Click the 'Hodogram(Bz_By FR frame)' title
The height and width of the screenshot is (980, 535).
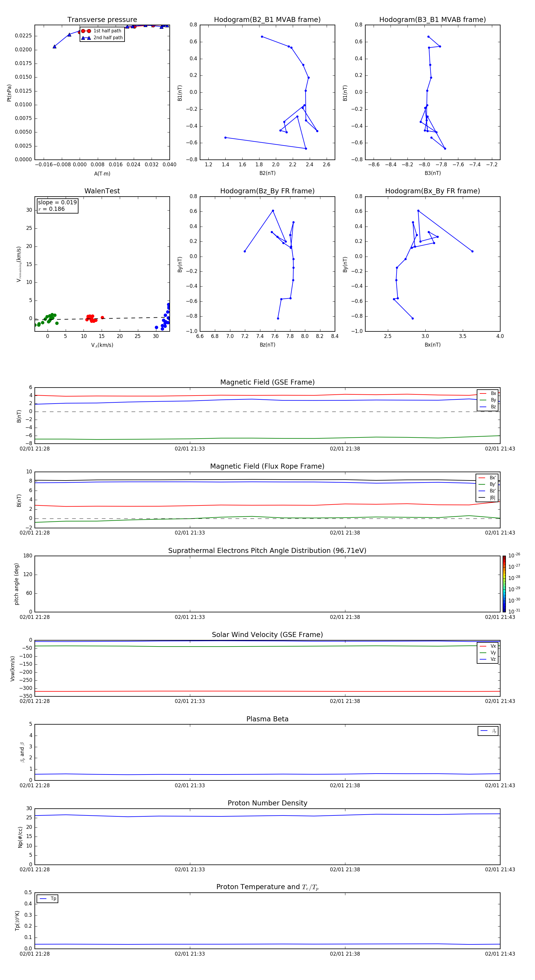click(x=267, y=191)
